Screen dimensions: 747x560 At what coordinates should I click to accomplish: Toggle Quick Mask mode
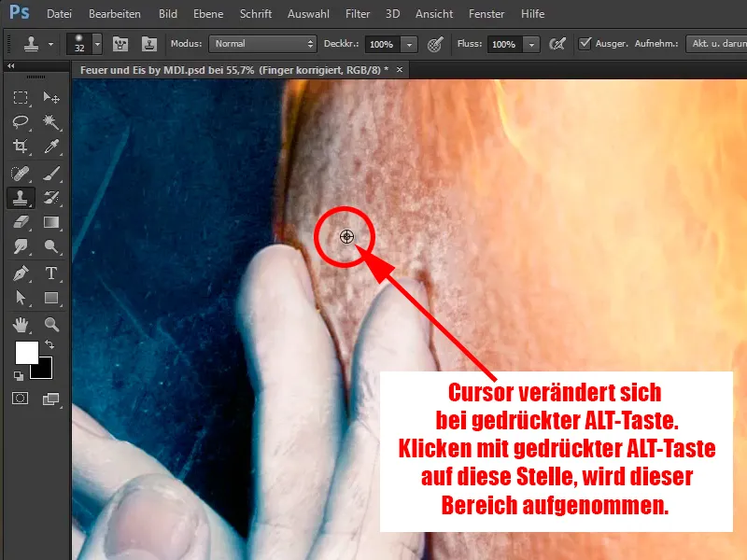pyautogui.click(x=20, y=399)
